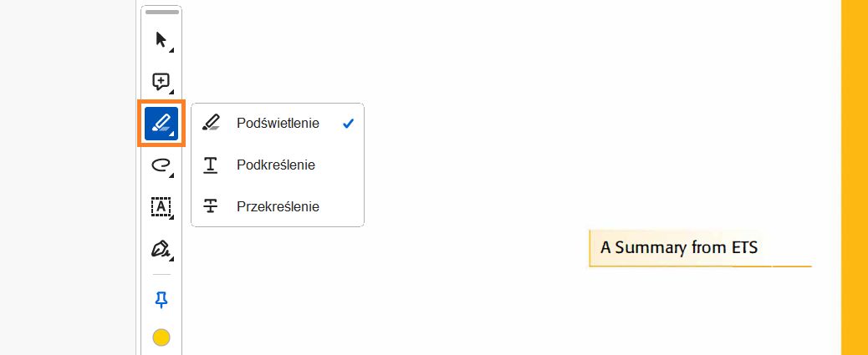868x355 pixels.
Task: Select the fountain pen signature tool
Action: tap(161, 249)
